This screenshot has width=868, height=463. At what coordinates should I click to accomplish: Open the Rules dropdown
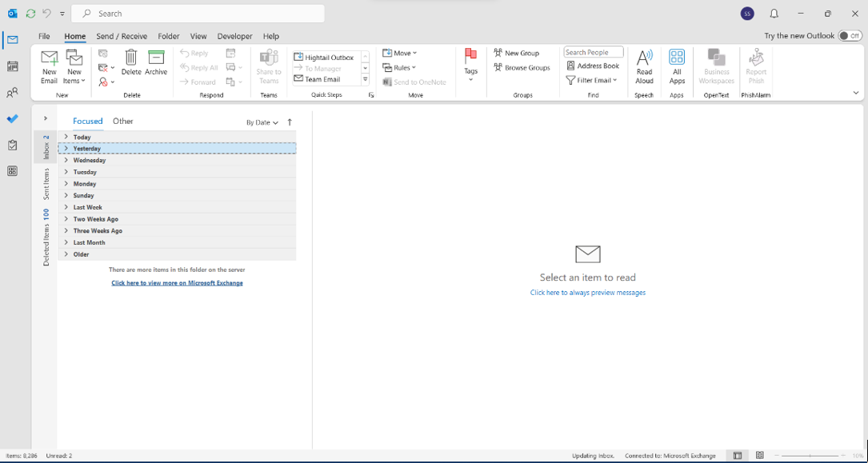click(x=400, y=67)
